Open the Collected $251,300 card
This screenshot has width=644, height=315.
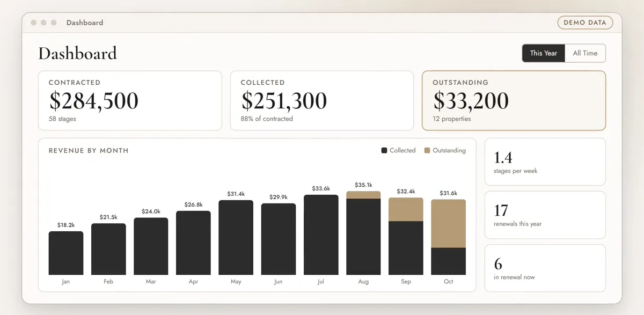pos(322,100)
